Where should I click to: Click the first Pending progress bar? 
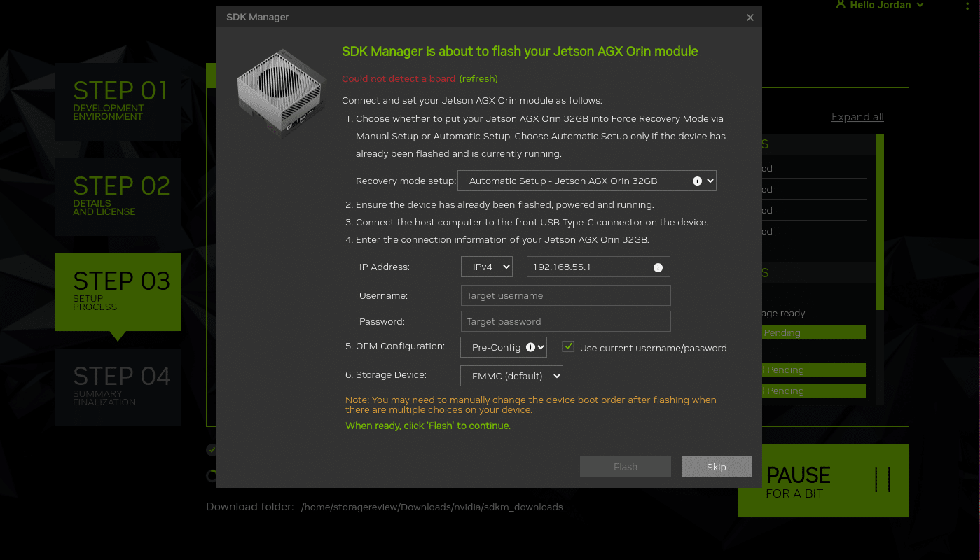[x=814, y=332]
